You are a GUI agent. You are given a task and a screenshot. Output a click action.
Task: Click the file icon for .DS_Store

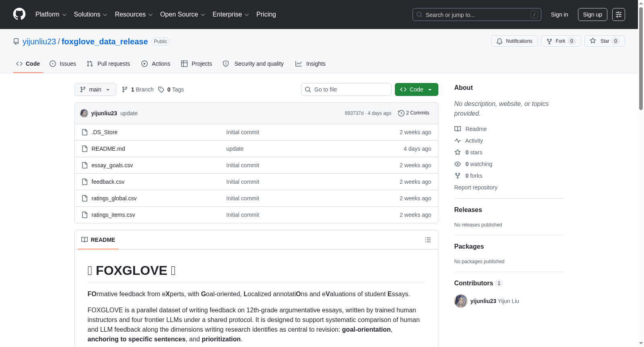[85, 132]
